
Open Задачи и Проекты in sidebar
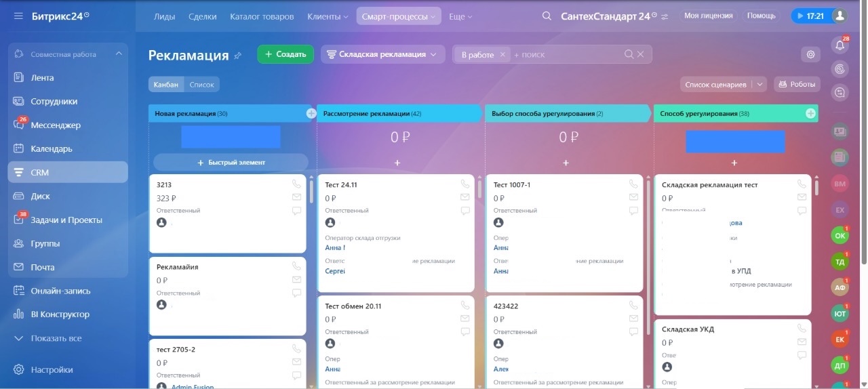pos(68,220)
